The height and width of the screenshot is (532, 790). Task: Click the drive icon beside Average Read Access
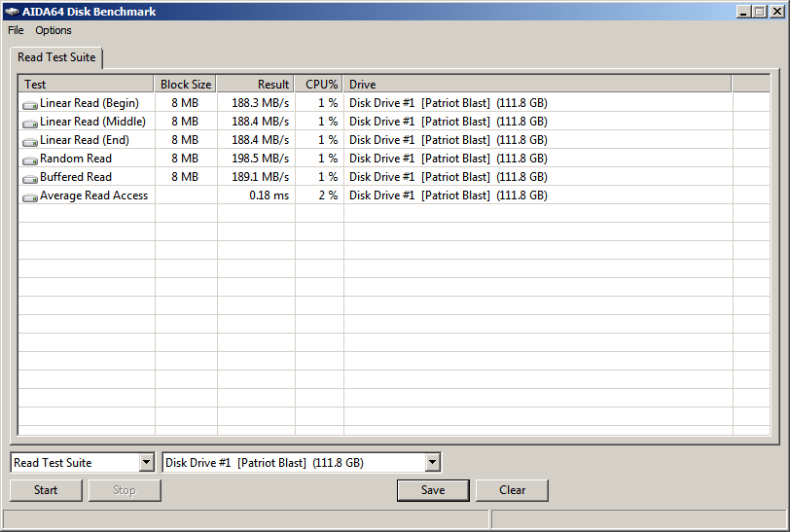click(30, 197)
